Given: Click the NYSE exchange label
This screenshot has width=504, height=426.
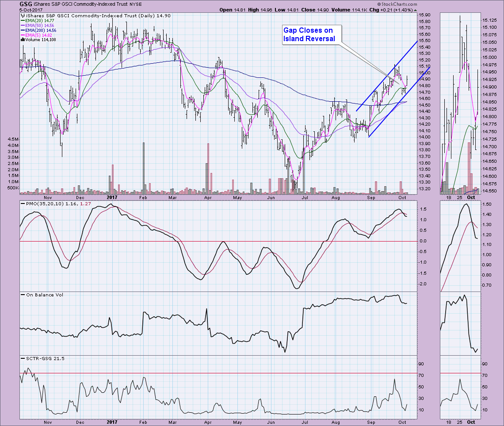Looking at the screenshot, I should pos(135,4).
